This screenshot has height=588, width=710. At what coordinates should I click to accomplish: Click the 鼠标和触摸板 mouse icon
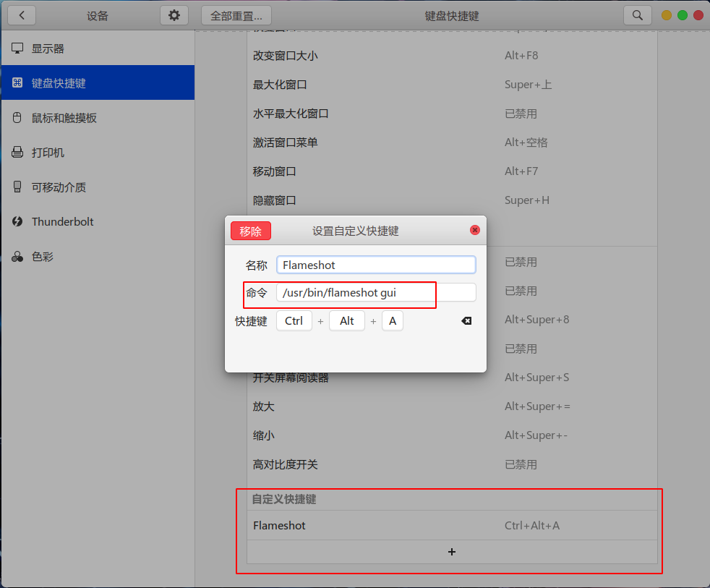pos(17,118)
